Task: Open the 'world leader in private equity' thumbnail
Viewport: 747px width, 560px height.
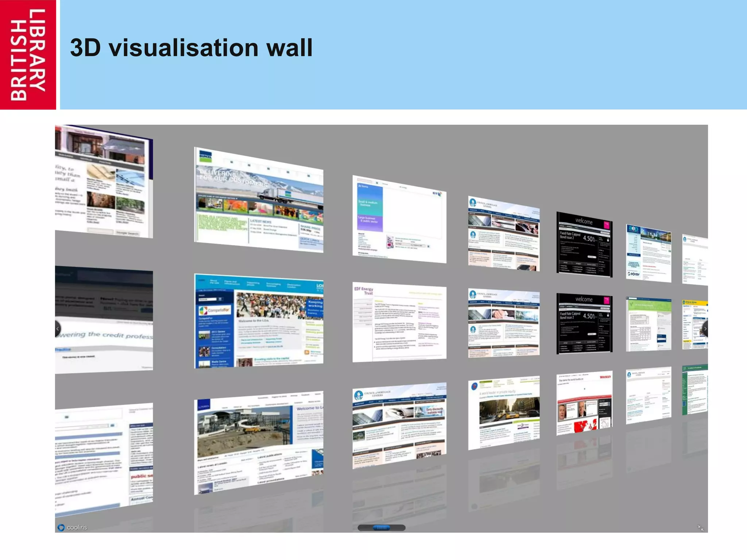Action: click(504, 413)
